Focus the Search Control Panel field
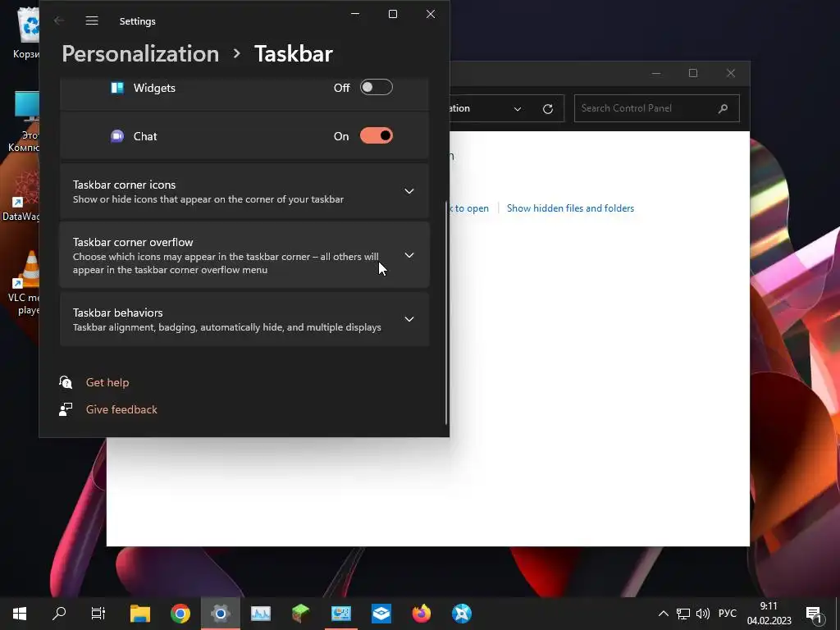The image size is (840, 630). click(x=657, y=108)
